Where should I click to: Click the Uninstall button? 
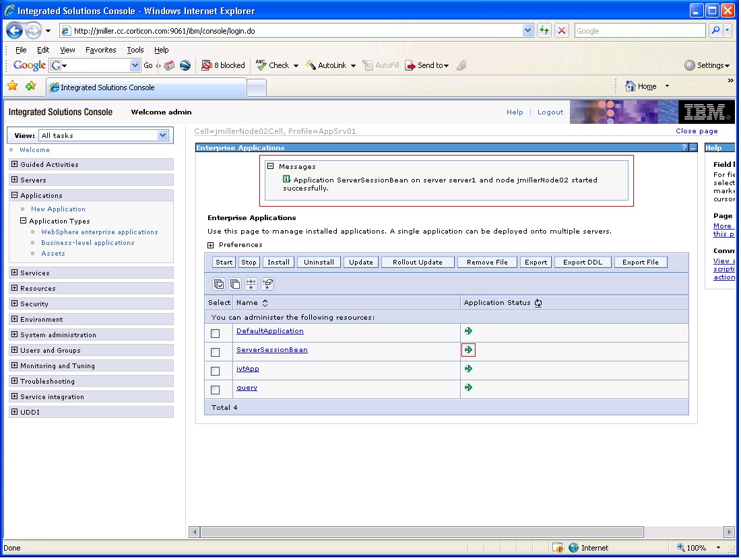tap(319, 262)
